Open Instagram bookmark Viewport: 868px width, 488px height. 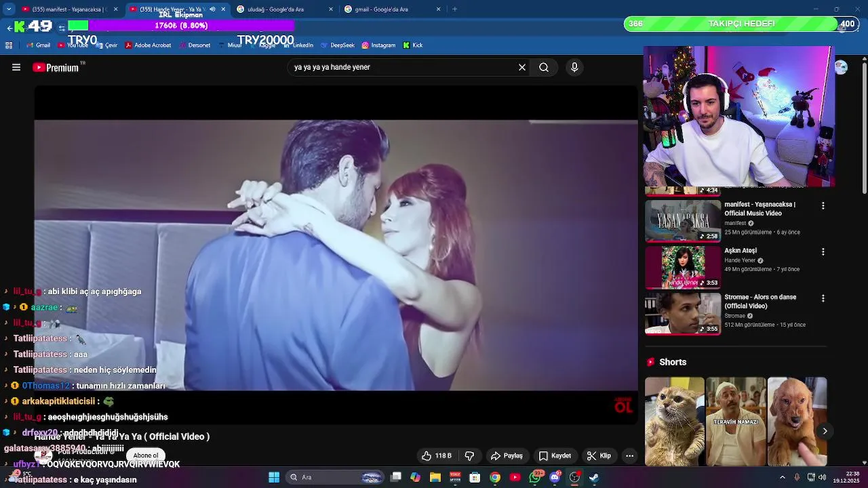click(x=378, y=45)
